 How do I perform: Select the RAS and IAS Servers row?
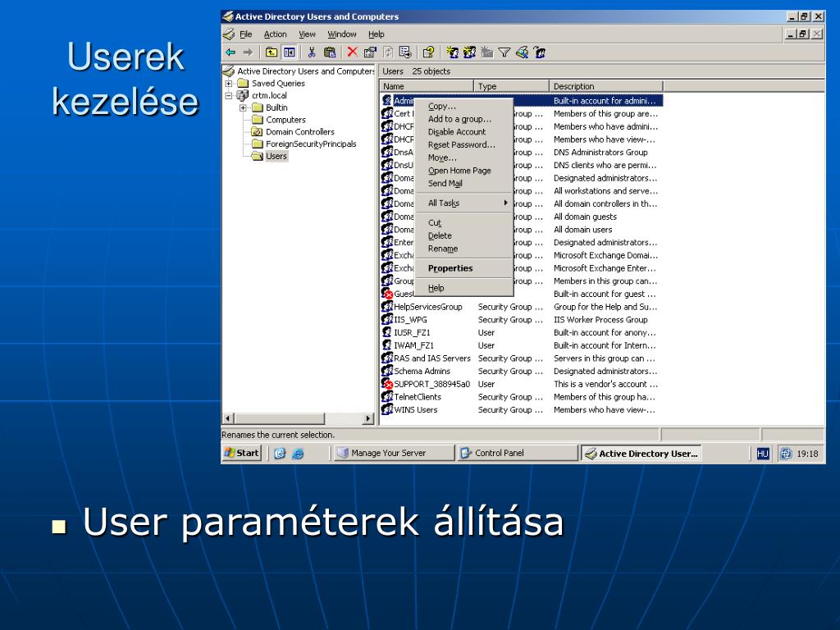[521, 358]
